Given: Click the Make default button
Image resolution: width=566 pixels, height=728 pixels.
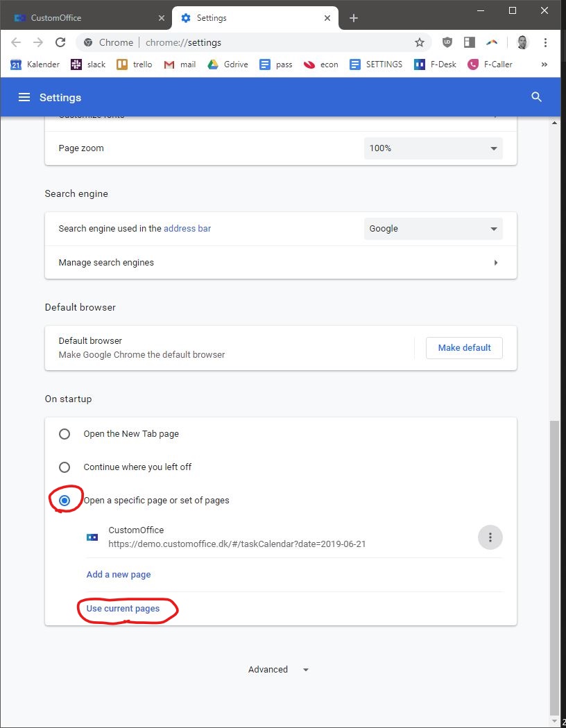Looking at the screenshot, I should click(464, 348).
